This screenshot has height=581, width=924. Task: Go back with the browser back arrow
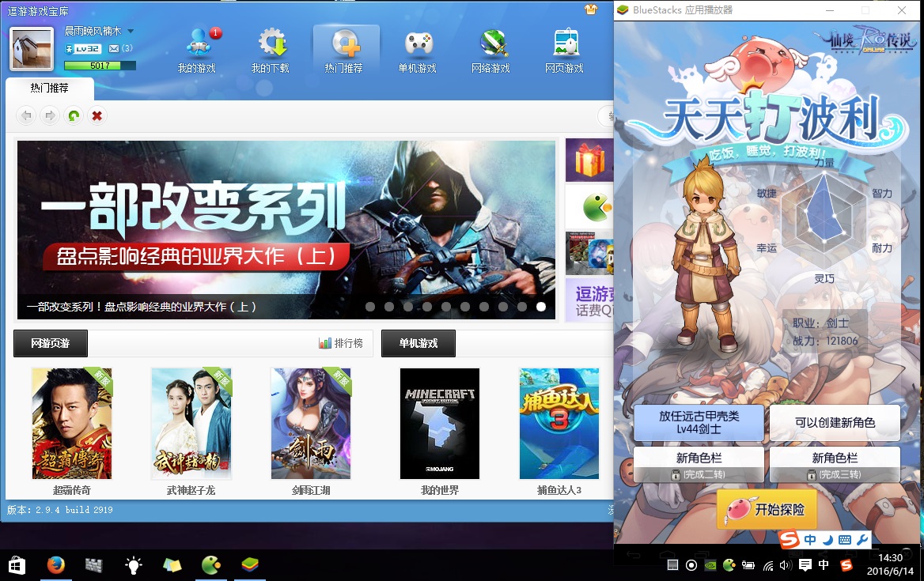[x=26, y=115]
